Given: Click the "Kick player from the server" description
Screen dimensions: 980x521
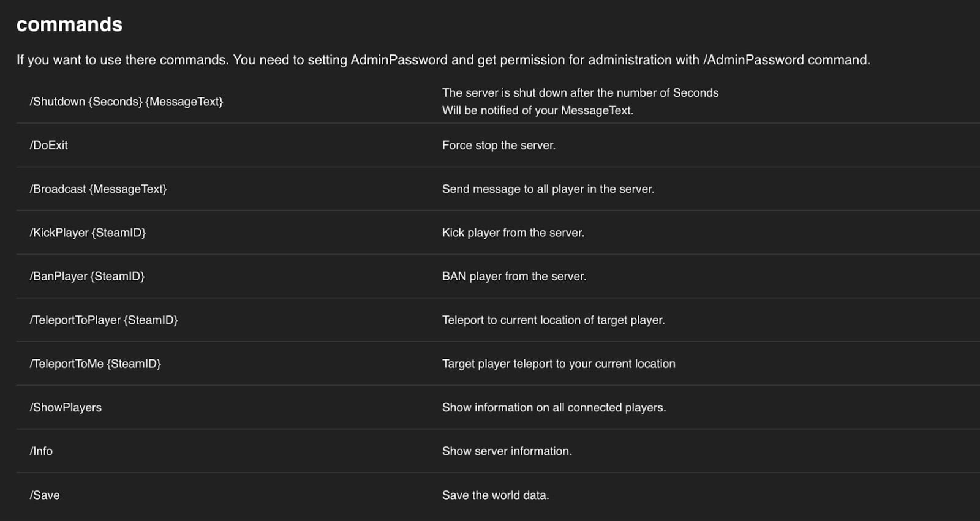Looking at the screenshot, I should pos(513,233).
